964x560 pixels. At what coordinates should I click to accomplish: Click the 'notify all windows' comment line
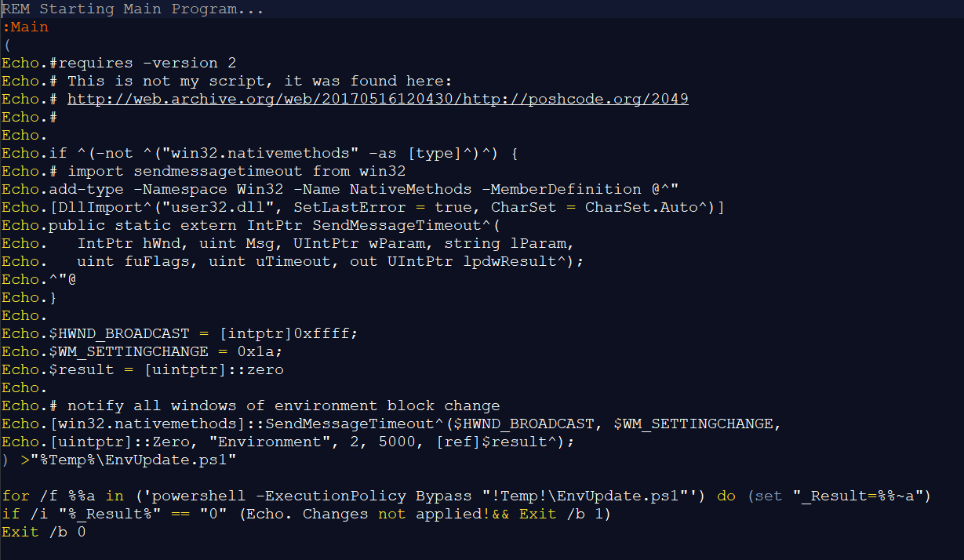point(250,405)
